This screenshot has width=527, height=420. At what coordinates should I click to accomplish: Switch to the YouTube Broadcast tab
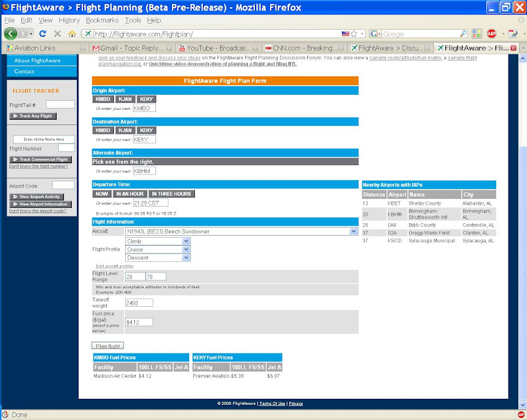pos(219,48)
